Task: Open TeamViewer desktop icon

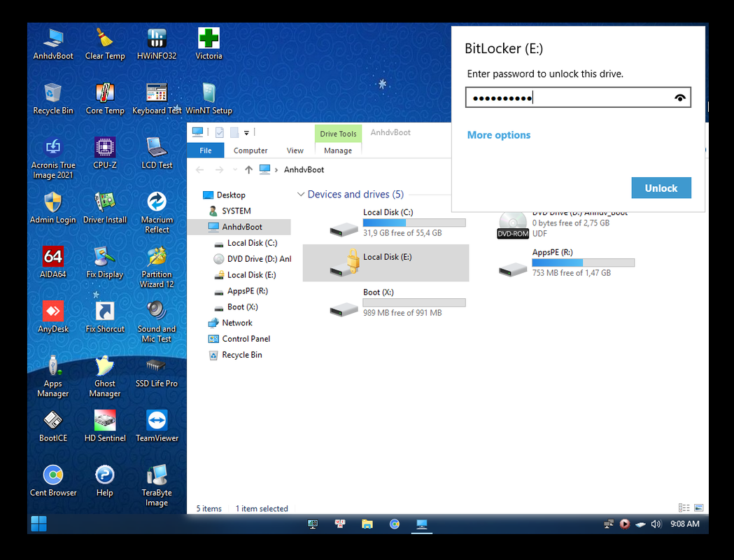Action: [157, 426]
